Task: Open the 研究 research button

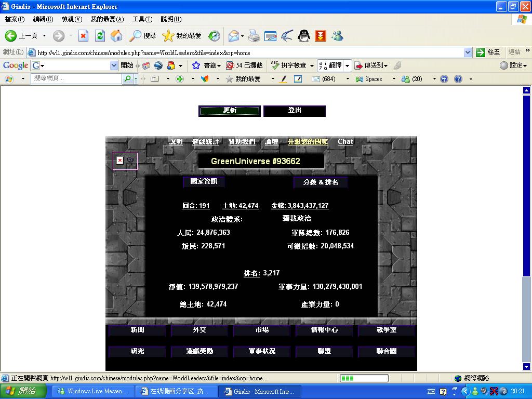Action: (x=137, y=351)
